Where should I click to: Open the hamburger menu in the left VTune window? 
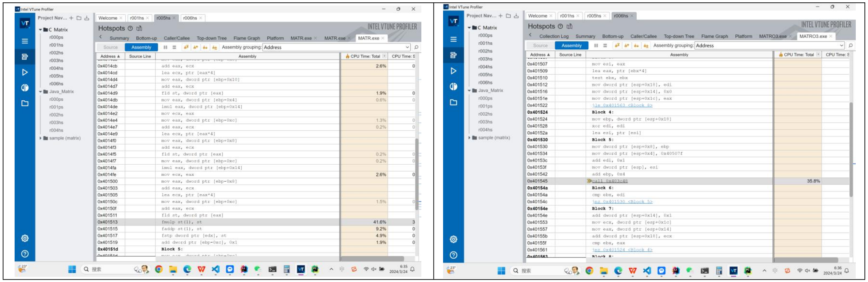(x=25, y=41)
